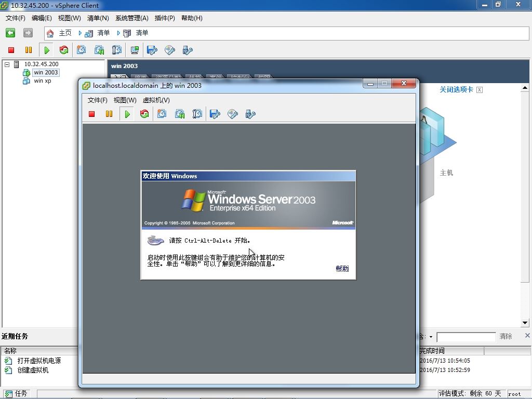Viewport: 532px width, 399px height.
Task: Power off VM in console window toolbar
Action: [x=91, y=114]
